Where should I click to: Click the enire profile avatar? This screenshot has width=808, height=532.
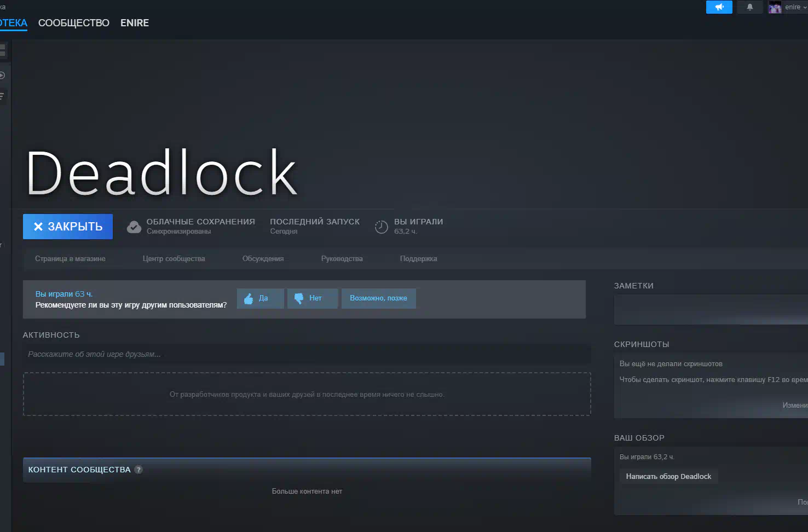point(775,7)
